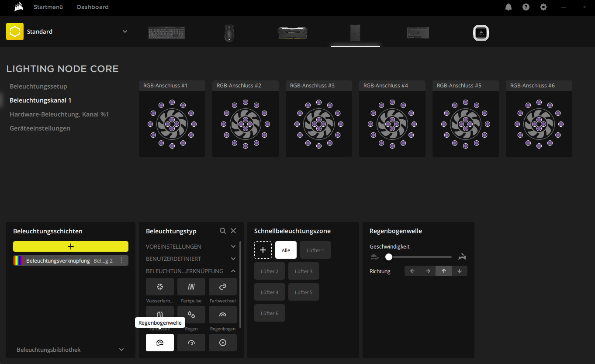Screen dimensions: 595x364
Task: Search lighting types with magnifier icon
Action: 223,231
